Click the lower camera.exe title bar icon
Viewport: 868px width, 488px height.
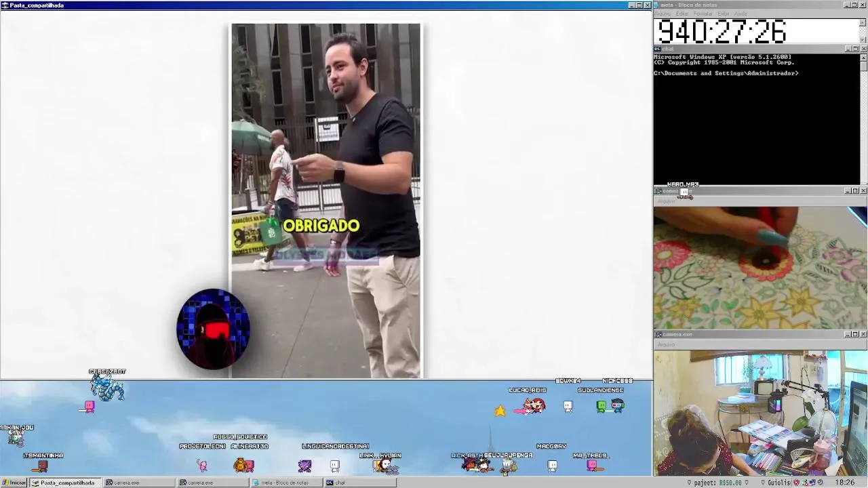pos(658,334)
